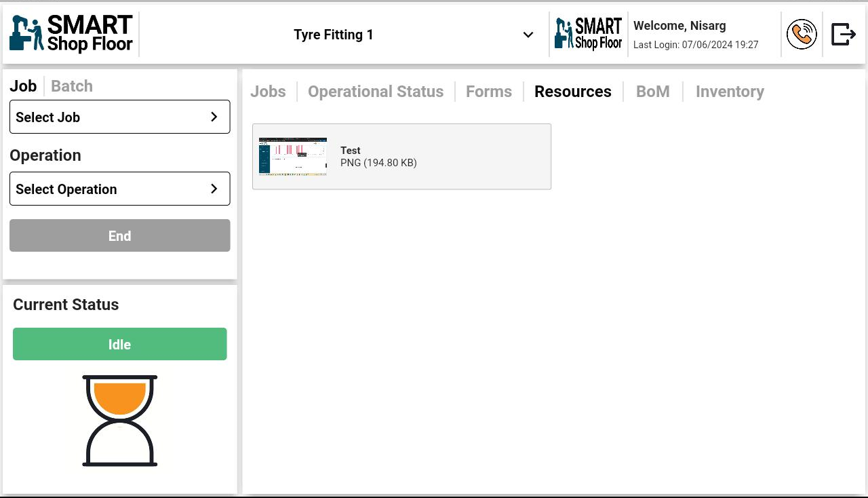Open the Select Operation dropdown
868x498 pixels.
click(119, 189)
